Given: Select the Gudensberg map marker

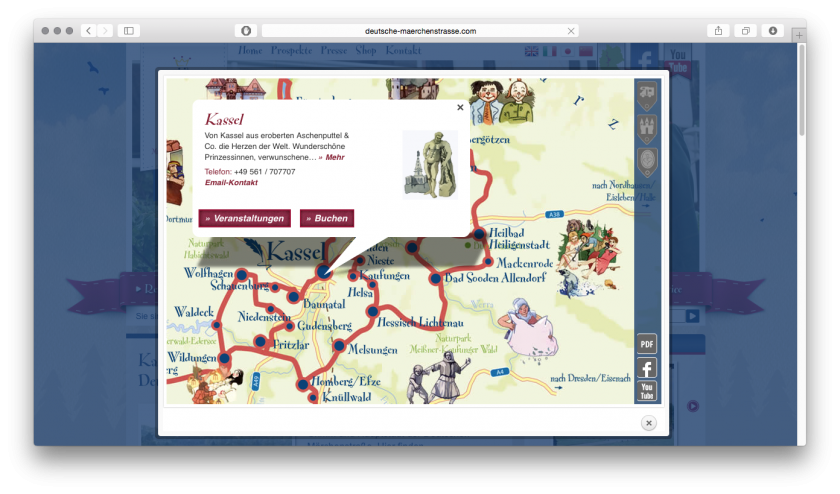Looking at the screenshot, I should [289, 326].
